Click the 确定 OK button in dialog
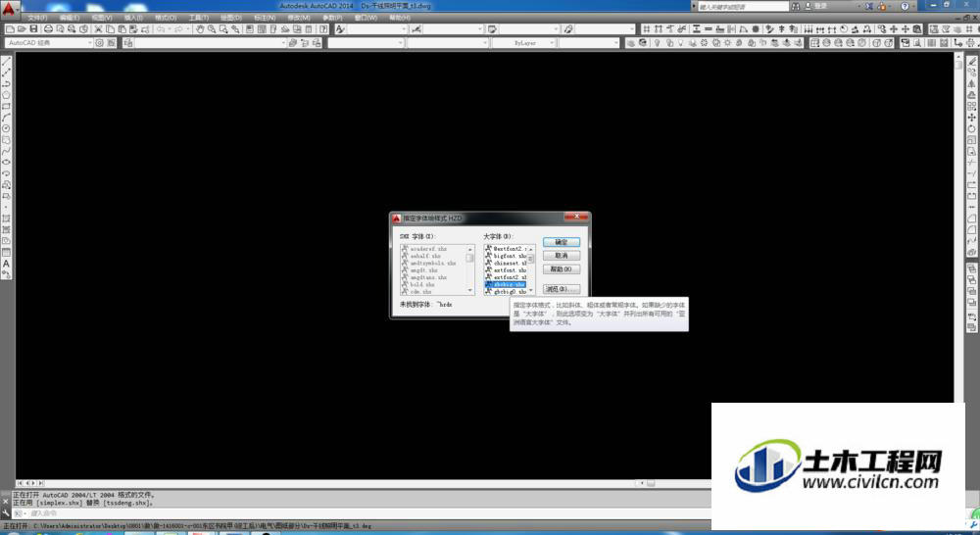The height and width of the screenshot is (535, 980). click(x=562, y=242)
